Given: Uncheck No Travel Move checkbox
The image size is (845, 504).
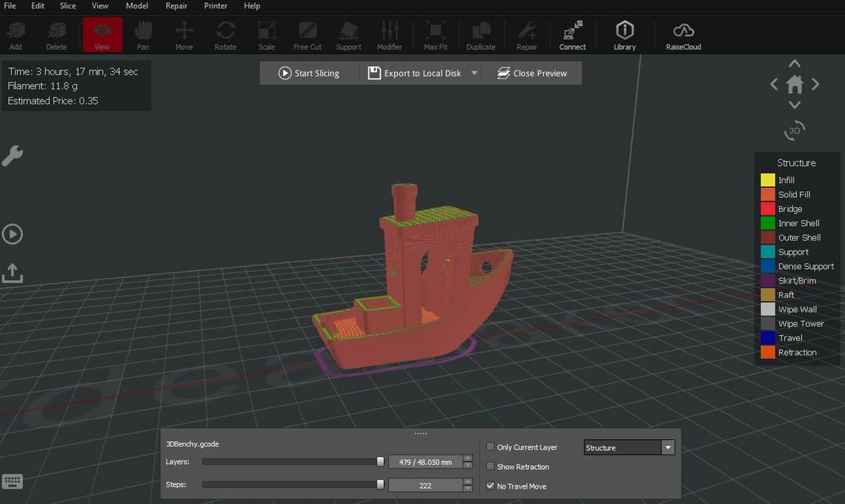Looking at the screenshot, I should click(x=490, y=486).
